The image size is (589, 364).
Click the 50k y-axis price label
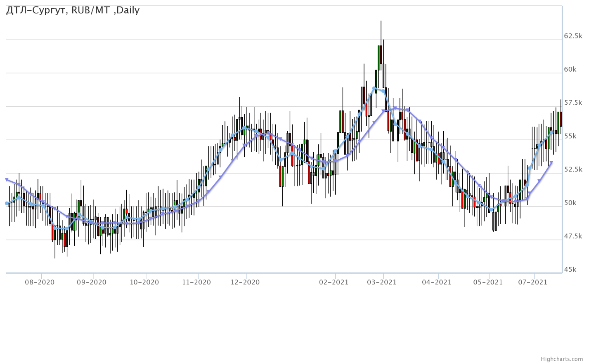coord(570,203)
